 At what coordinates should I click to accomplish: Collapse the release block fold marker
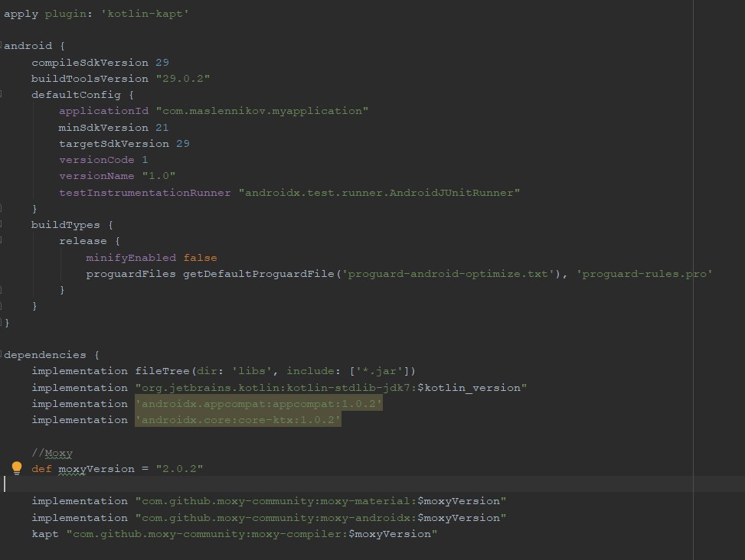tap(2, 241)
